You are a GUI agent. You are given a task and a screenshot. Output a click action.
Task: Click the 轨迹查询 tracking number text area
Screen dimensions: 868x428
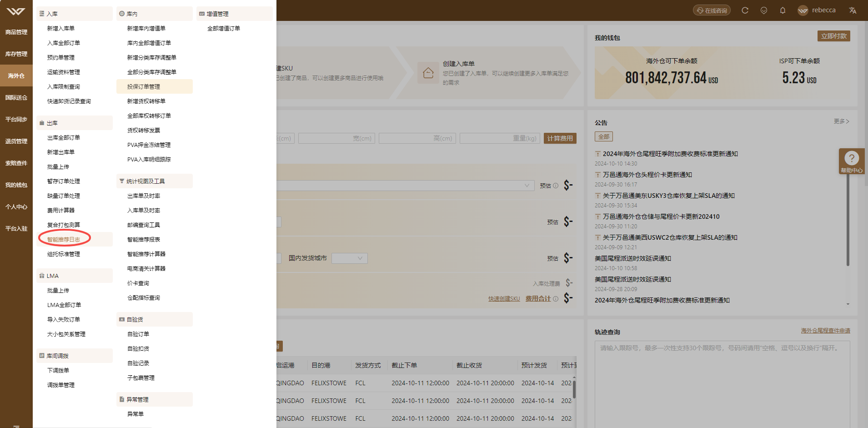[722, 384]
